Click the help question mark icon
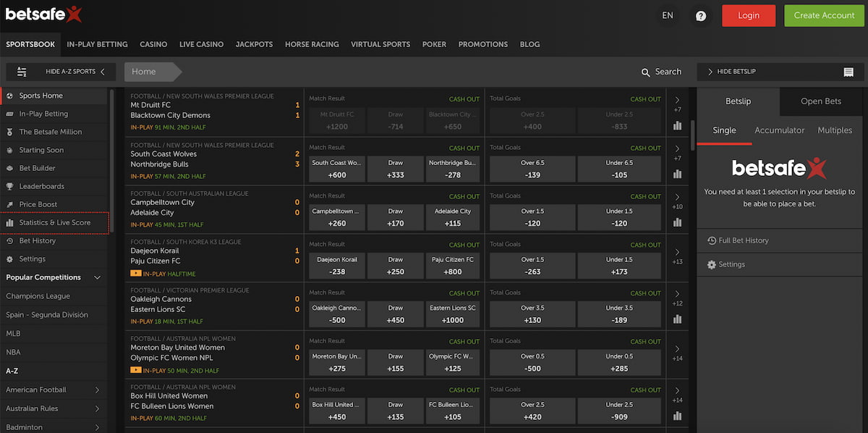The height and width of the screenshot is (433, 868). (x=700, y=16)
